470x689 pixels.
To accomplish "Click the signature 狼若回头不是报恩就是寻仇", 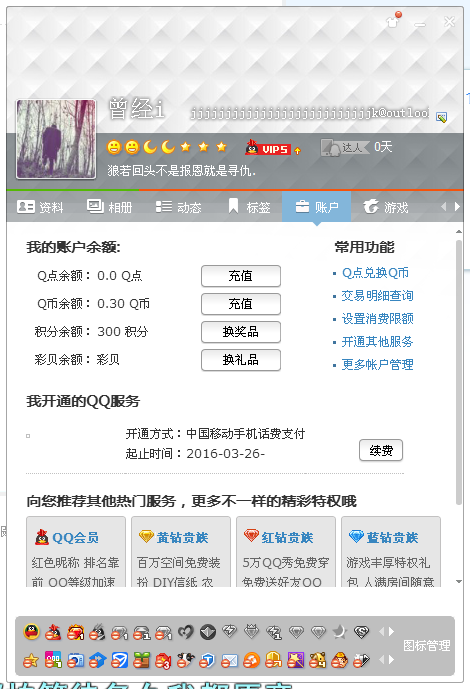I will 181,170.
